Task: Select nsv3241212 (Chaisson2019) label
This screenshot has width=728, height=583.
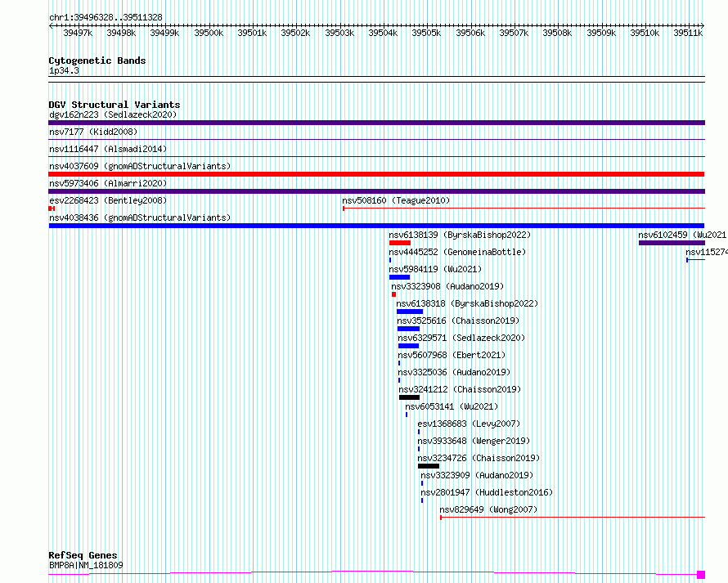Action: 460,389
